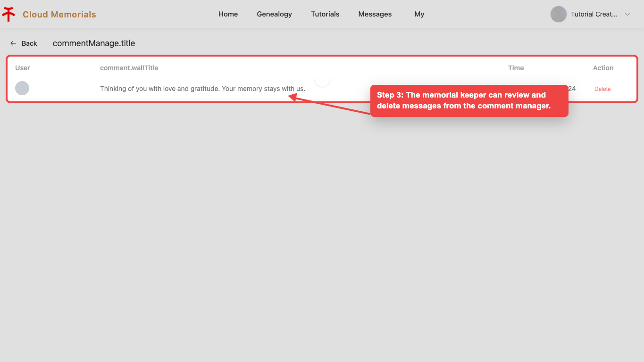
Task: Click the back arrow icon
Action: coord(13,43)
